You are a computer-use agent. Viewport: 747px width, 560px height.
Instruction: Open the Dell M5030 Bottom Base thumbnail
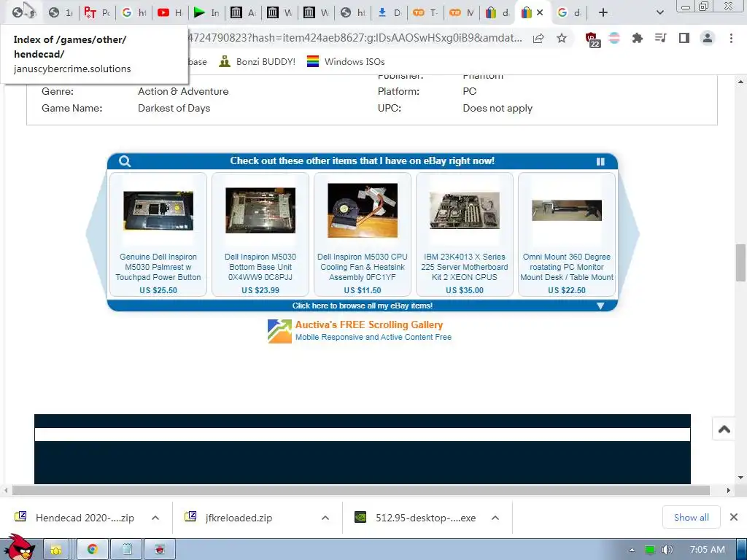pos(260,211)
